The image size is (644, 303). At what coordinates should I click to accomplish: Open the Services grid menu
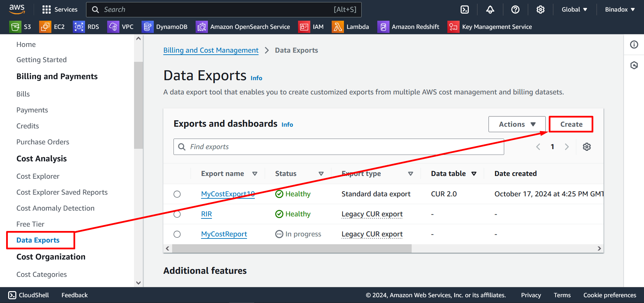coord(60,10)
